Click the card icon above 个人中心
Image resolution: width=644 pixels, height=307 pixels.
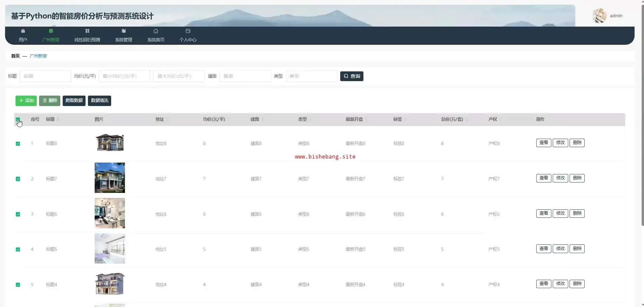coord(188,31)
